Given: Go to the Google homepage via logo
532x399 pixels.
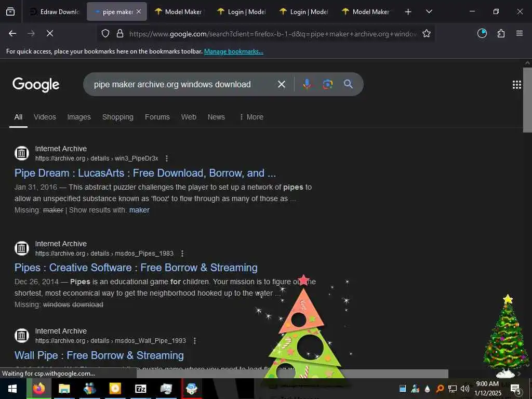Looking at the screenshot, I should click(36, 85).
